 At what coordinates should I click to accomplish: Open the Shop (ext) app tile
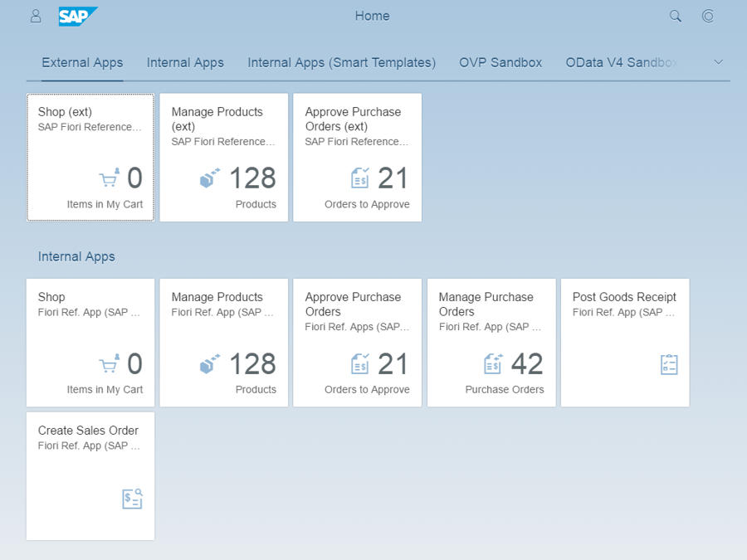90,157
